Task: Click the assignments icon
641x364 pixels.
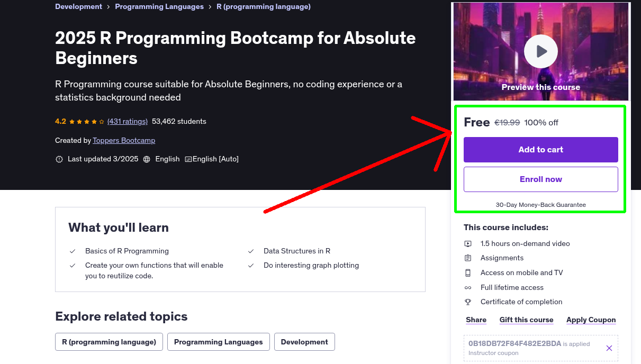Action: [467, 258]
